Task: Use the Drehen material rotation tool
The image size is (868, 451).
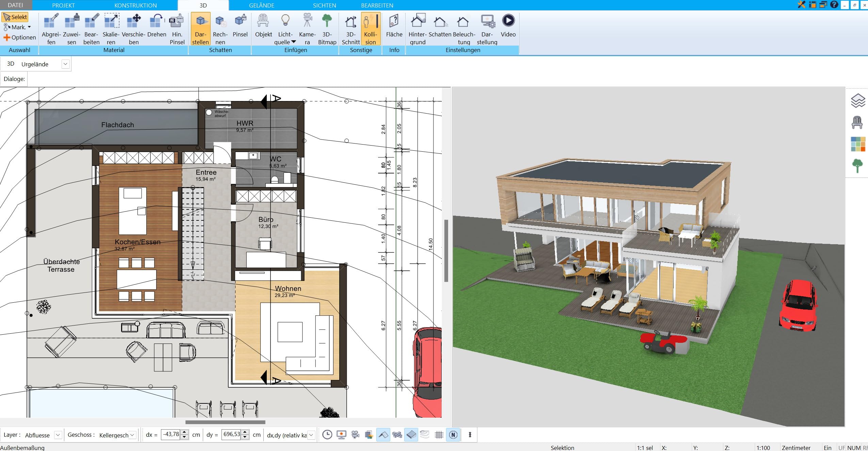Action: (157, 26)
